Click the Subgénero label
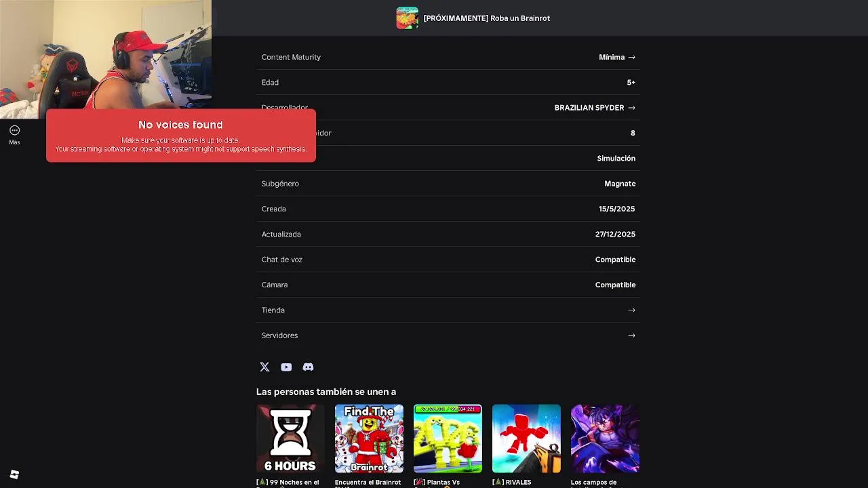 pyautogui.click(x=280, y=184)
